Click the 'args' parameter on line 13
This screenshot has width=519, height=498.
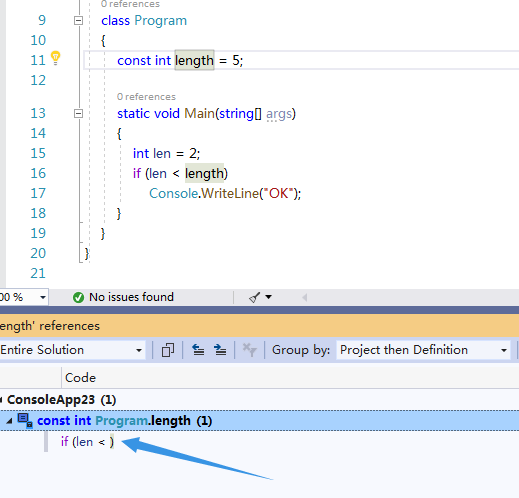click(x=279, y=114)
